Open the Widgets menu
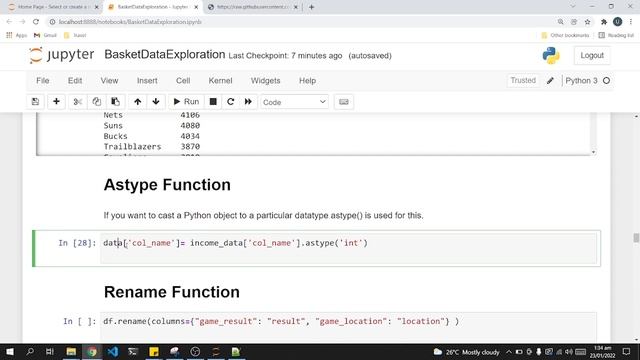Viewport: 640px width, 360px height. tap(266, 81)
